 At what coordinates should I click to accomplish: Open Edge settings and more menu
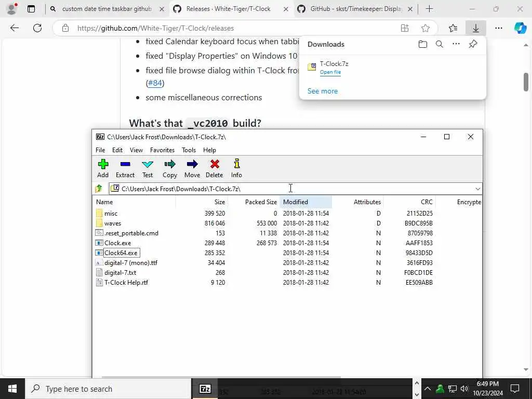(x=498, y=28)
